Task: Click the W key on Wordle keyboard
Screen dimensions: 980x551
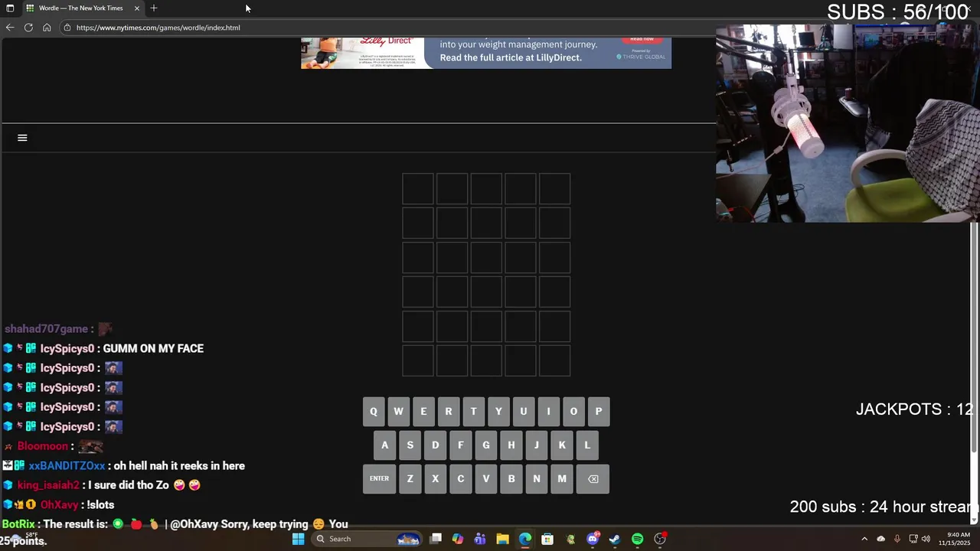Action: pyautogui.click(x=398, y=411)
